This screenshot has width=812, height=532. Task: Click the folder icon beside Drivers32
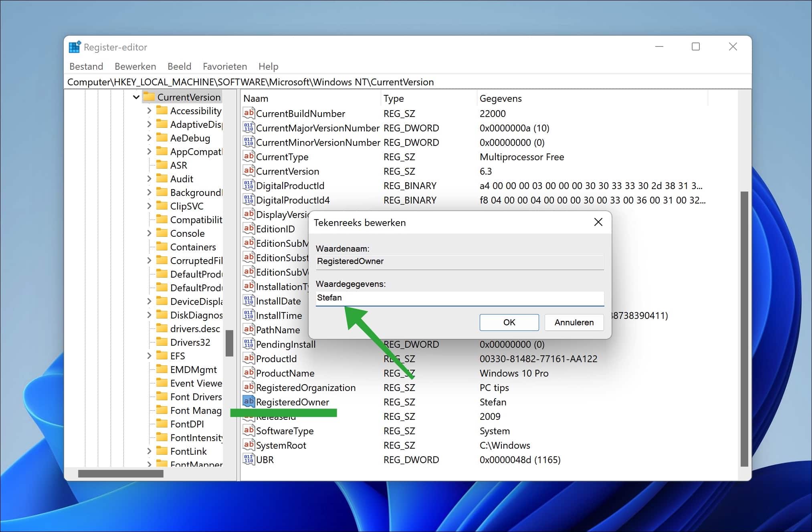162,342
